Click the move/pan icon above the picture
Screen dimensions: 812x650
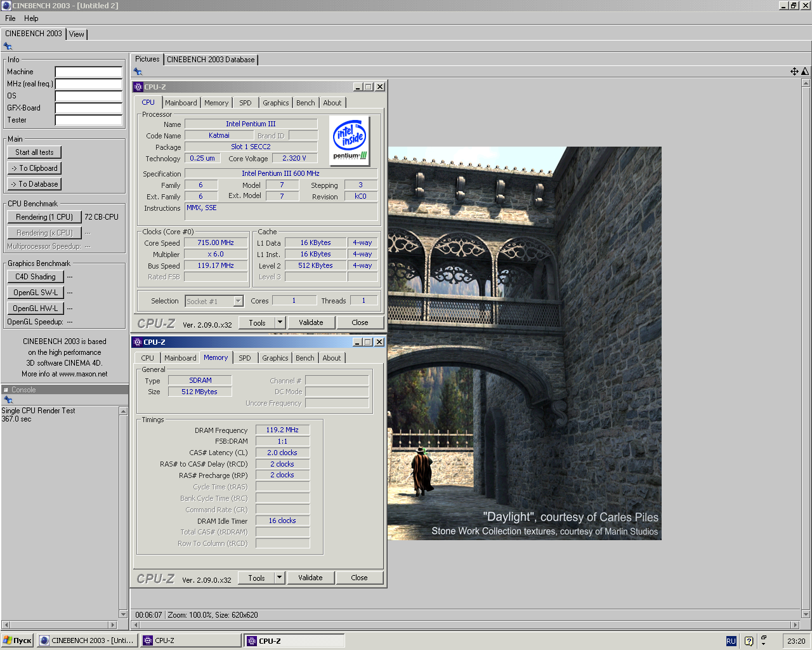tap(794, 72)
